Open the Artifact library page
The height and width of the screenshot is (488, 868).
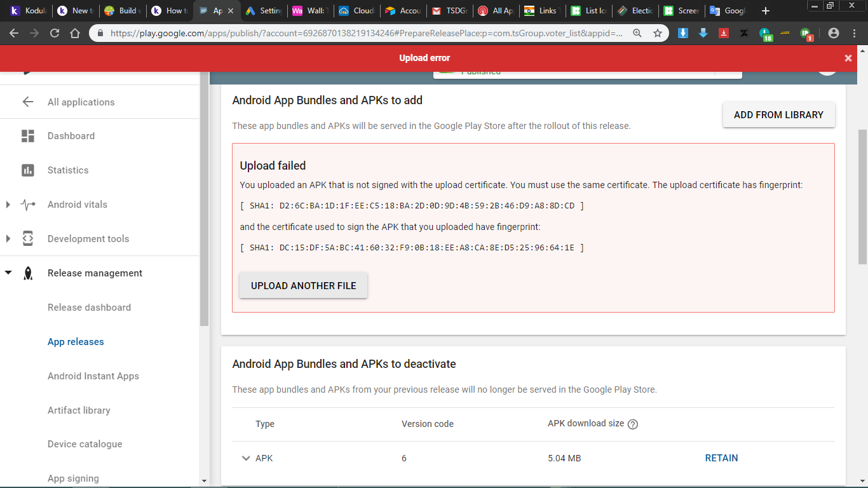(x=79, y=410)
